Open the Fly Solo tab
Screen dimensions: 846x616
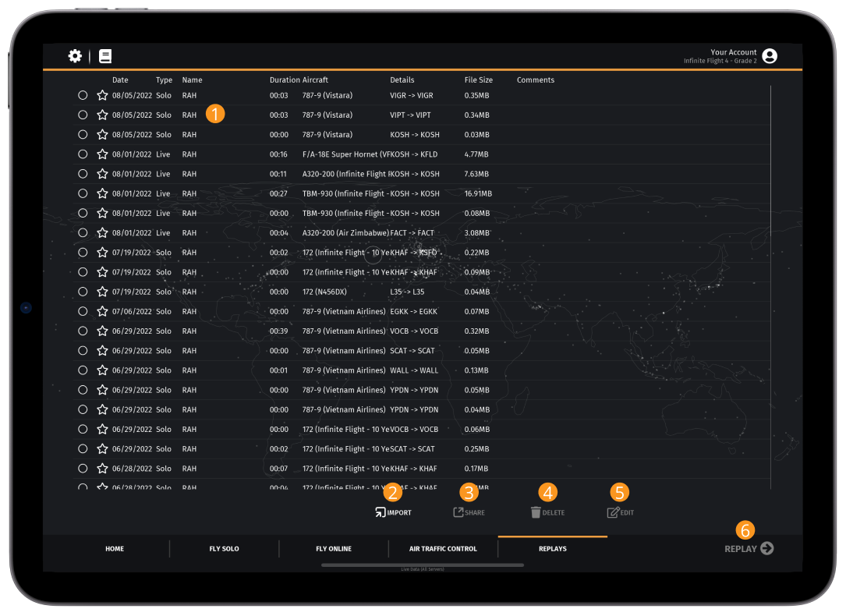(x=225, y=549)
